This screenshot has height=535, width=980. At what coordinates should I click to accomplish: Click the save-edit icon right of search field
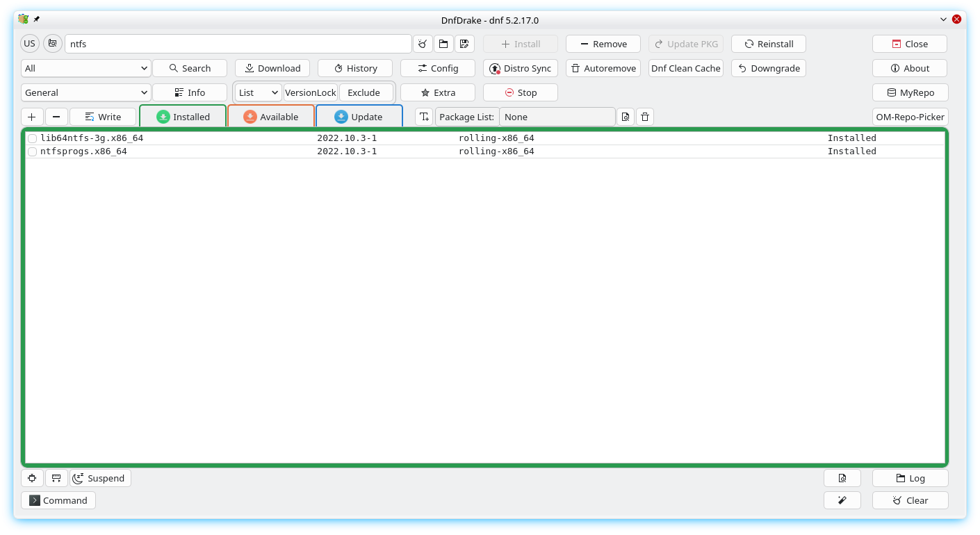point(464,44)
